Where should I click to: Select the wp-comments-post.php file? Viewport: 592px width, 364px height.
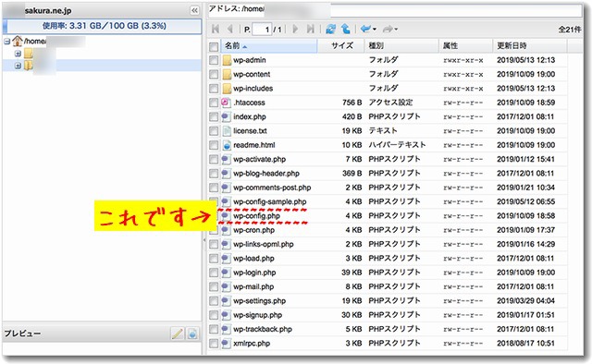(272, 188)
